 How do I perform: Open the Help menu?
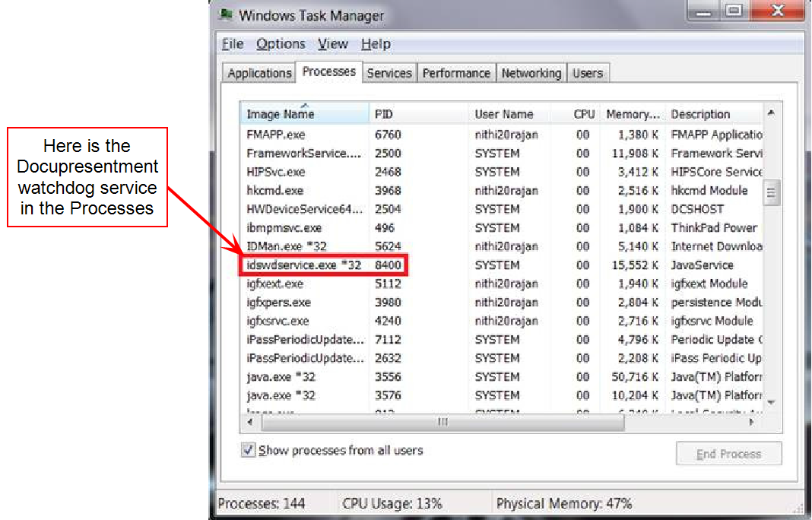[376, 44]
